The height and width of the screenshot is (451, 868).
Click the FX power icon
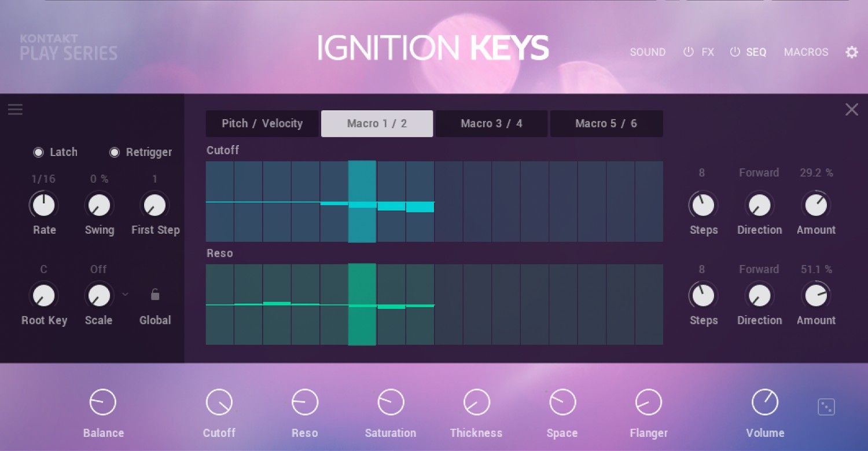tap(688, 52)
